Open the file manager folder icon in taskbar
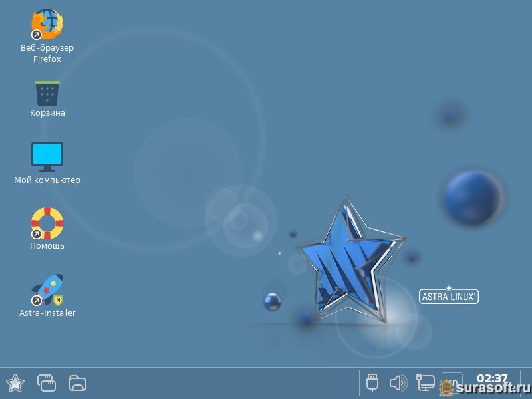Viewport: 532px width, 399px height. (78, 384)
